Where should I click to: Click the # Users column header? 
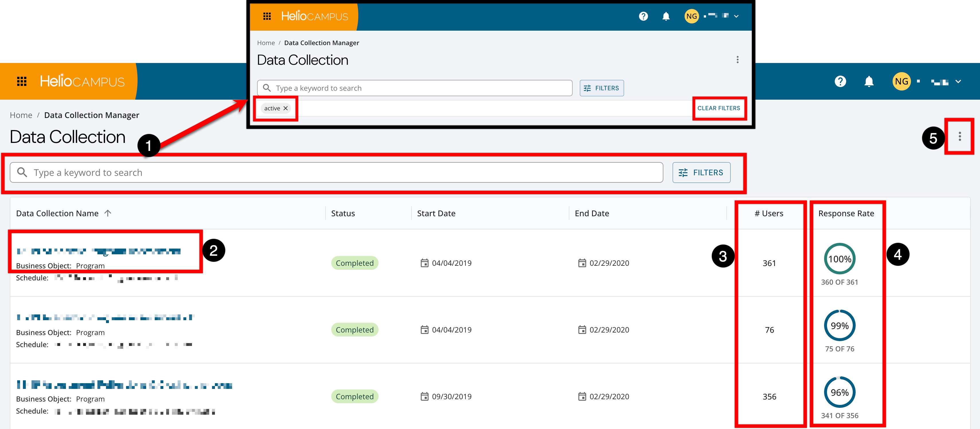pyautogui.click(x=769, y=213)
